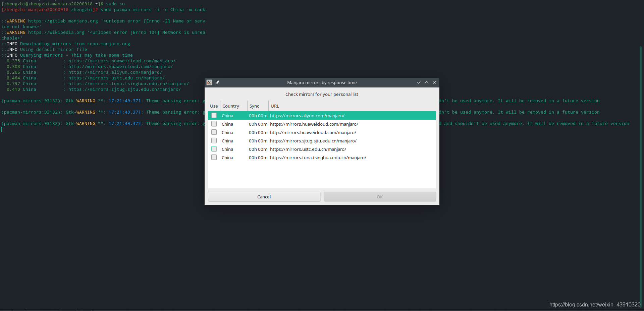The image size is (644, 311).
Task: Click the Cancel button in the dialog
Action: [x=264, y=197]
